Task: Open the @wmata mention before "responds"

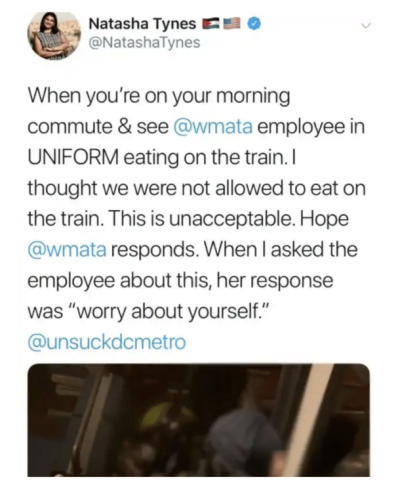Action: click(x=67, y=250)
